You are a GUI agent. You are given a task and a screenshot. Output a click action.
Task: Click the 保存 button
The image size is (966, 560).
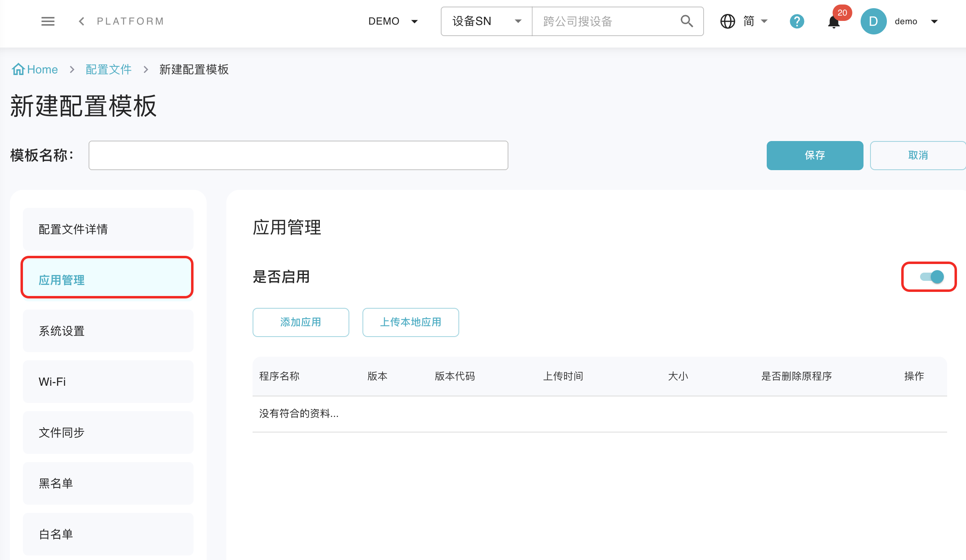pos(815,155)
